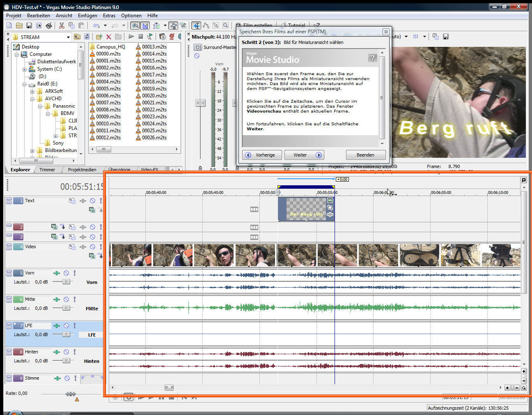Stop preview with Explorer stop icon
The width and height of the screenshot is (532, 415).
(140, 37)
